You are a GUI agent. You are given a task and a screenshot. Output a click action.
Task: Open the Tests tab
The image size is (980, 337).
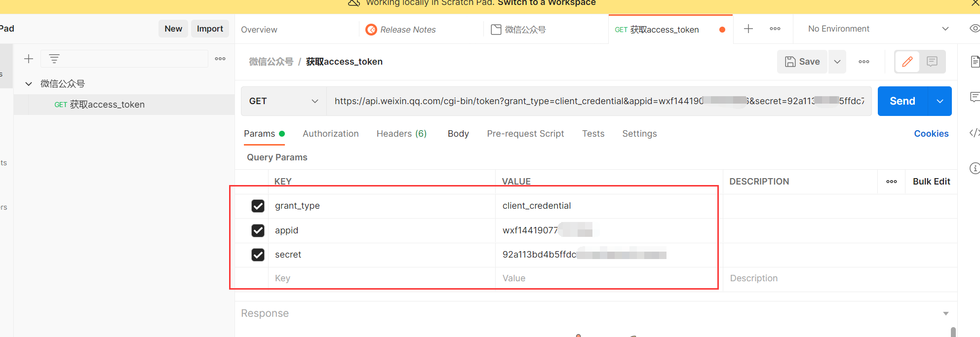[x=593, y=134]
